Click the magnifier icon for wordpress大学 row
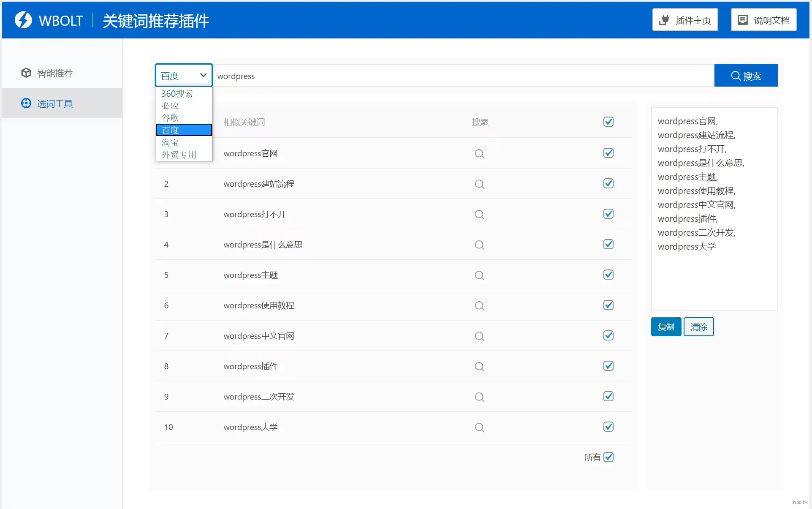812x509 pixels. click(479, 427)
